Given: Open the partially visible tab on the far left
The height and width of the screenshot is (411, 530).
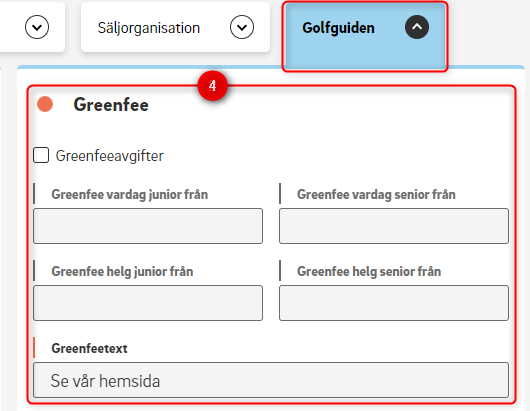Looking at the screenshot, I should point(32,27).
